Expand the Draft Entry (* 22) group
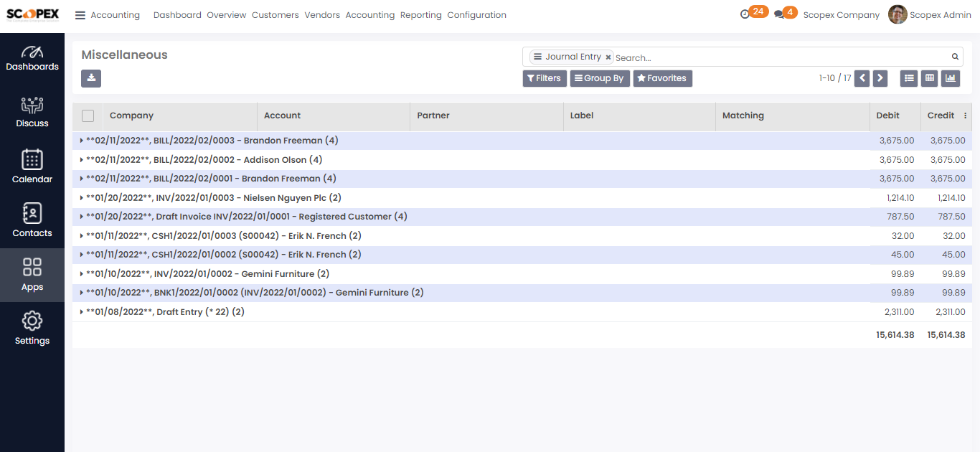Image resolution: width=980 pixels, height=452 pixels. point(162,311)
